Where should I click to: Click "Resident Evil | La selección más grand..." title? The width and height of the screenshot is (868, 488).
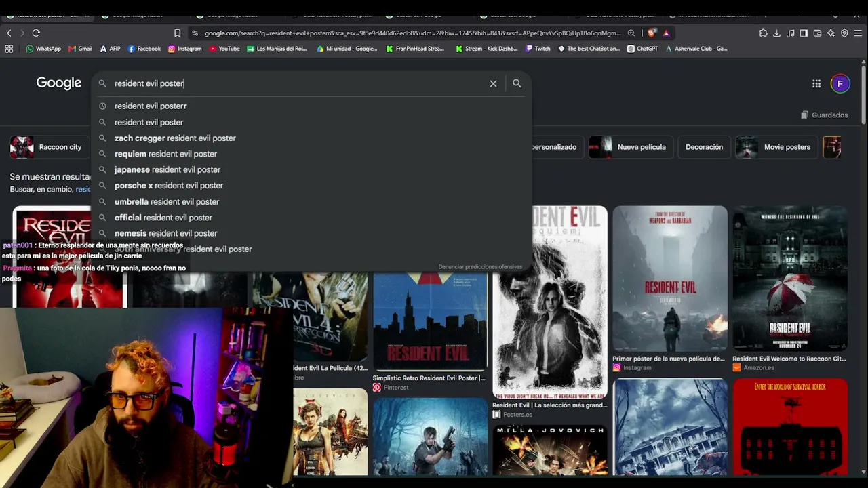tap(549, 405)
